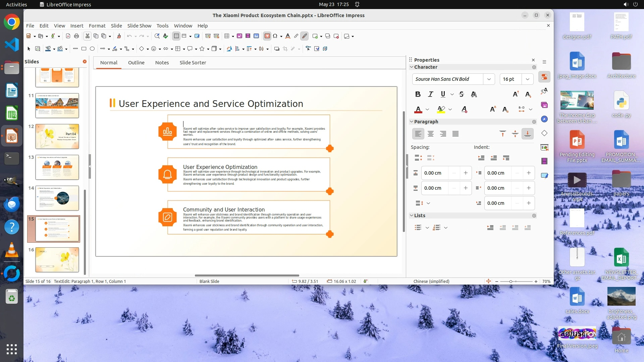The height and width of the screenshot is (362, 644).
Task: Toggle Underline text formatting
Action: point(443,94)
